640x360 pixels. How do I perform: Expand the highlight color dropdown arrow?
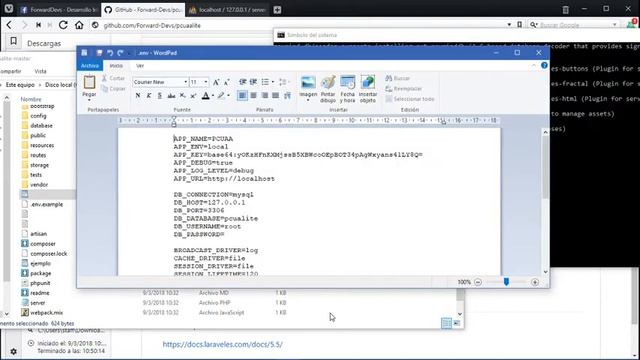(228, 96)
